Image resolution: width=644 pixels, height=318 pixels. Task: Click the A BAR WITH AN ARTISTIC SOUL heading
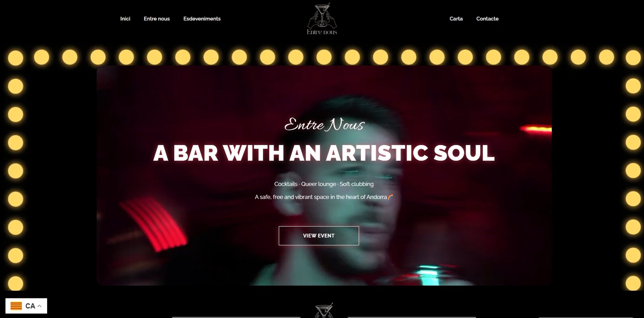point(324,153)
